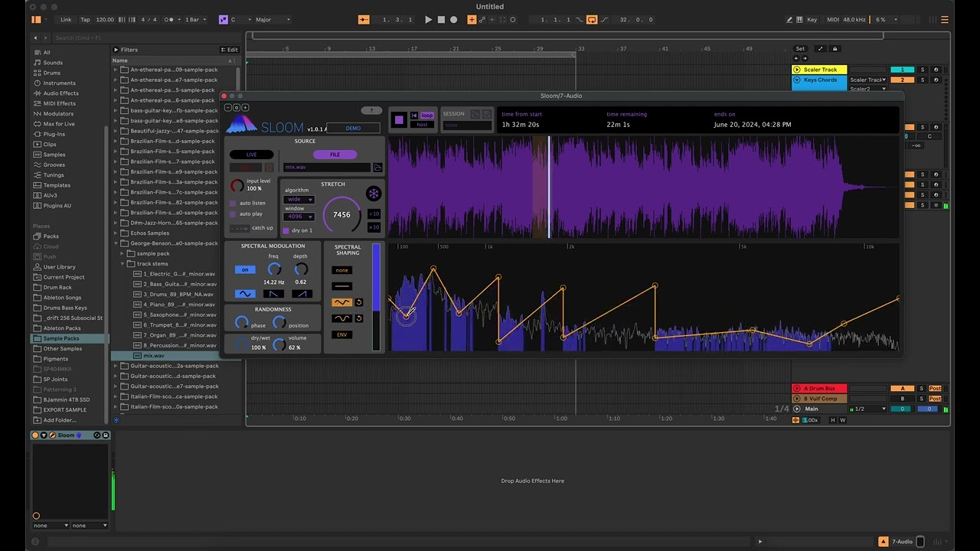Click the tempo field 120.00

coord(105,20)
